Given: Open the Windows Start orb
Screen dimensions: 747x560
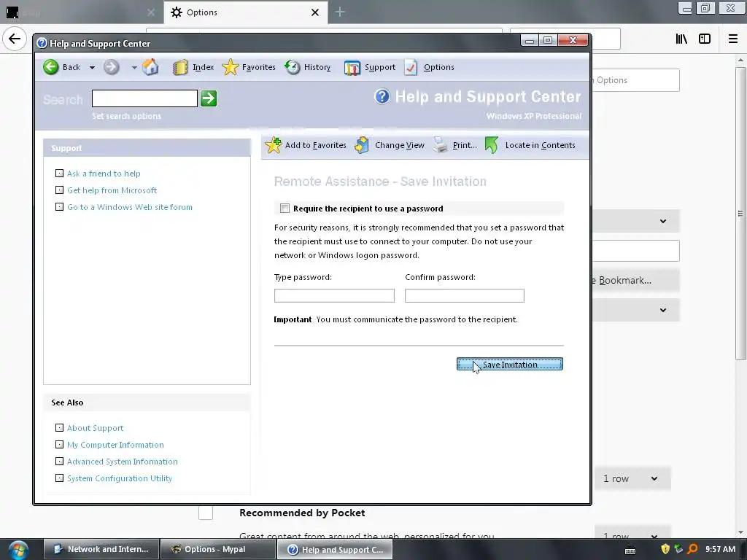Looking at the screenshot, I should 18,550.
